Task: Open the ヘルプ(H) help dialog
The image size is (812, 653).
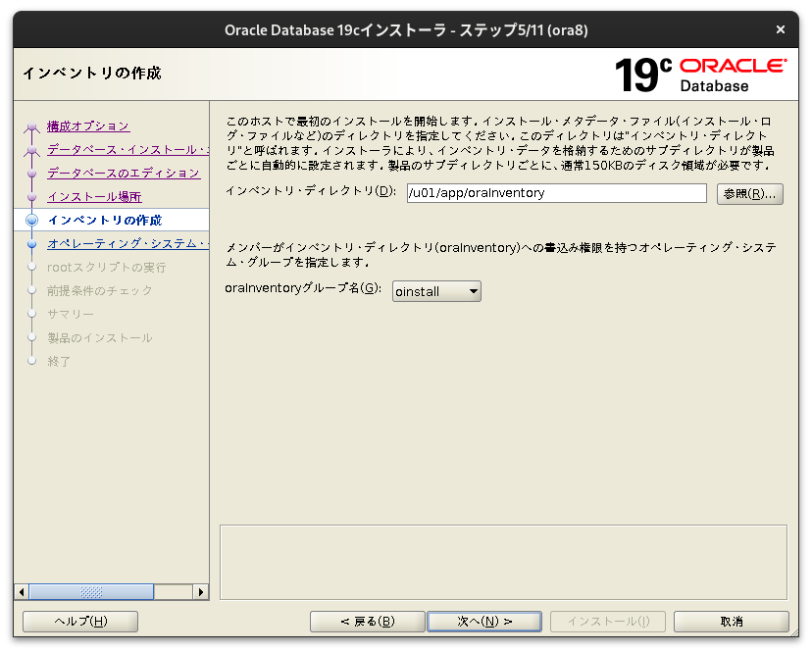Action: point(79,621)
